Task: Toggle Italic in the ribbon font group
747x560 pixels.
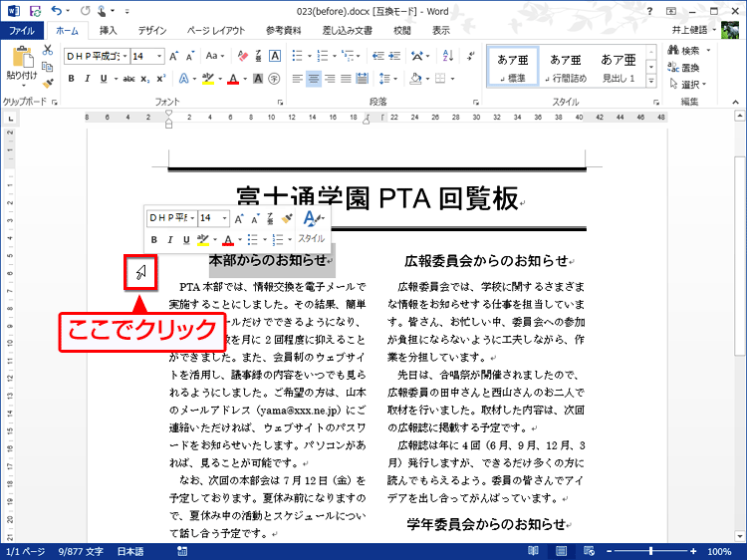Action: [88, 79]
